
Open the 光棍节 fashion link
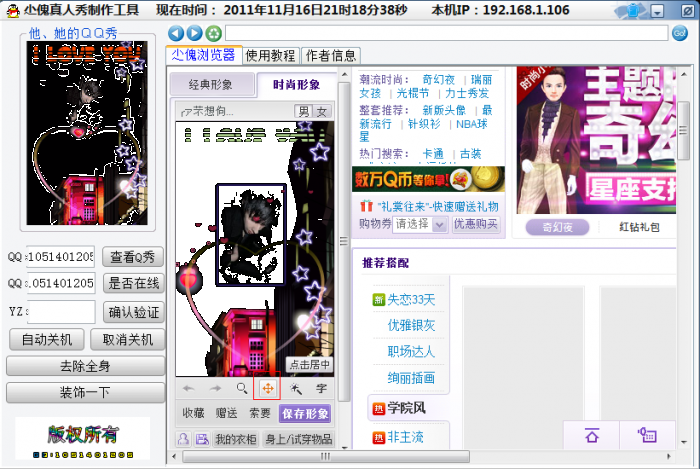click(x=413, y=93)
